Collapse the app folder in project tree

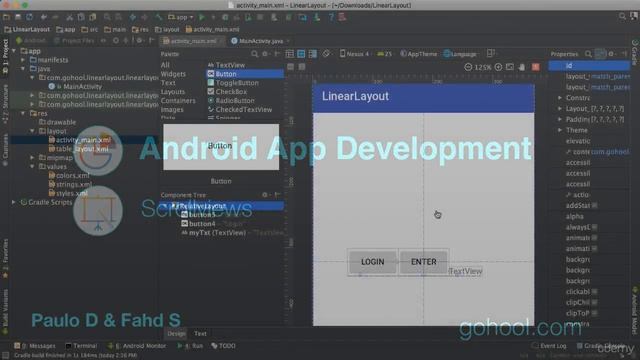pos(14,51)
